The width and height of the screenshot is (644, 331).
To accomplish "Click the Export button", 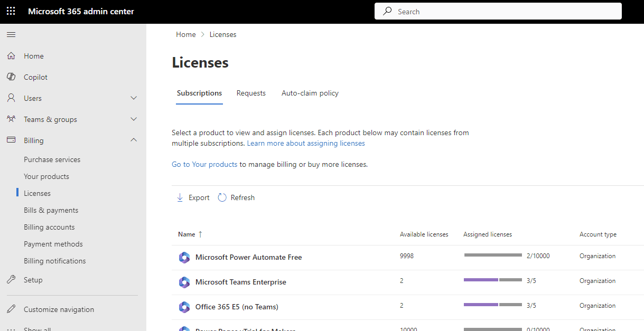I will (193, 197).
